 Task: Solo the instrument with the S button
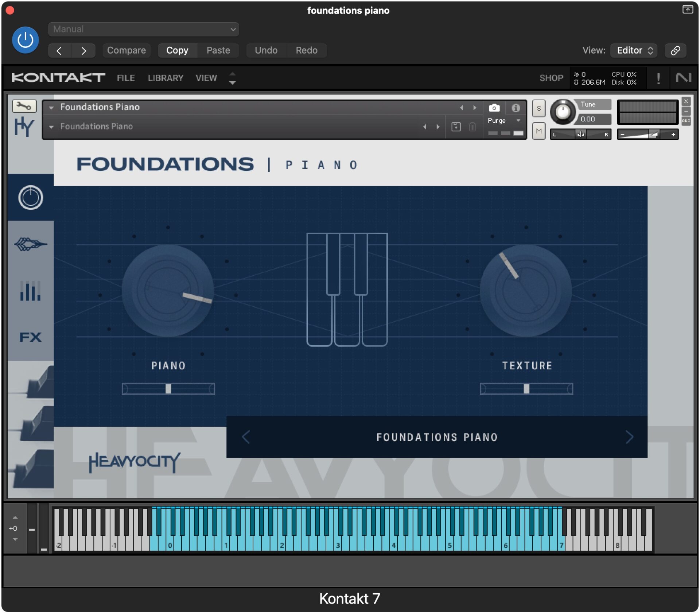pyautogui.click(x=539, y=108)
